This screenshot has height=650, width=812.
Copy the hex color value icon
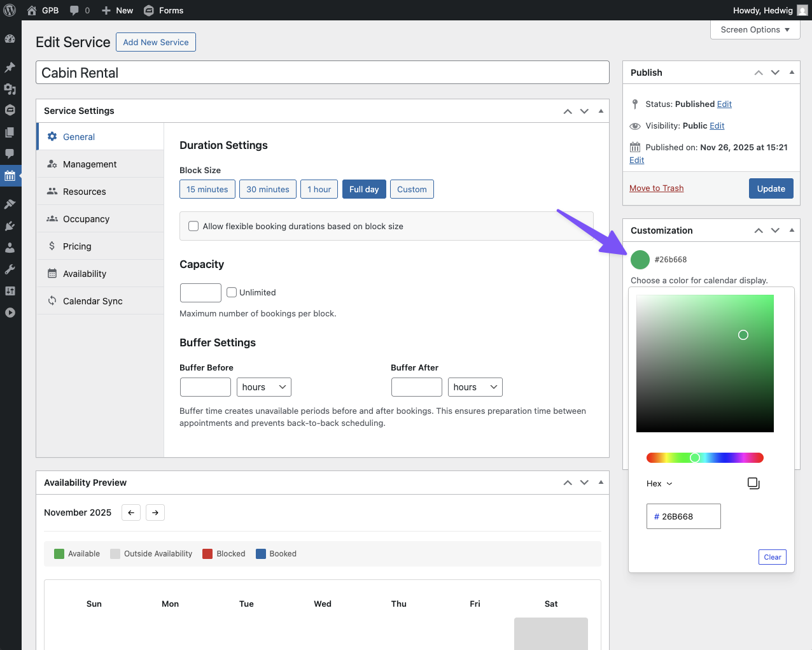point(753,483)
